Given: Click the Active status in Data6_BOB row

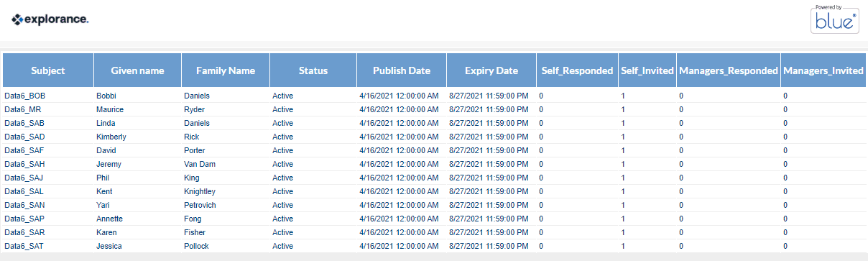Looking at the screenshot, I should coord(283,96).
